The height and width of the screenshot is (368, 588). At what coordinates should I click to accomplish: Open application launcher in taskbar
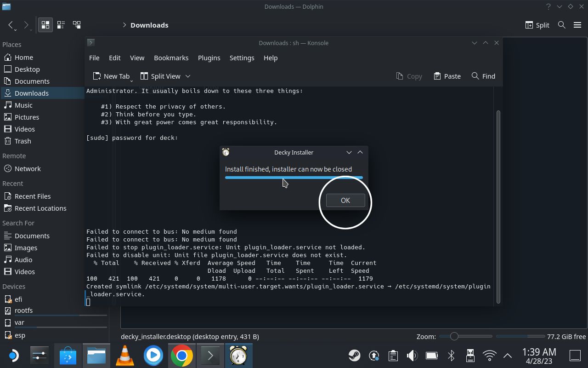[x=14, y=356]
